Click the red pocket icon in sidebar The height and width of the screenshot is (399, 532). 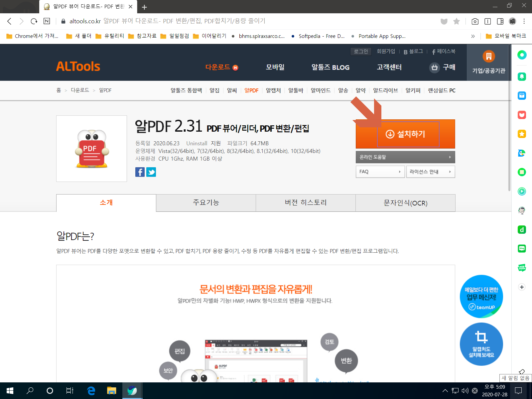click(522, 115)
